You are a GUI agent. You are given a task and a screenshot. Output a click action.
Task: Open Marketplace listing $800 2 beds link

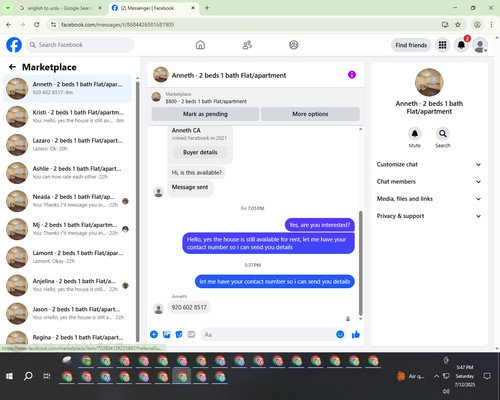pyautogui.click(x=206, y=101)
